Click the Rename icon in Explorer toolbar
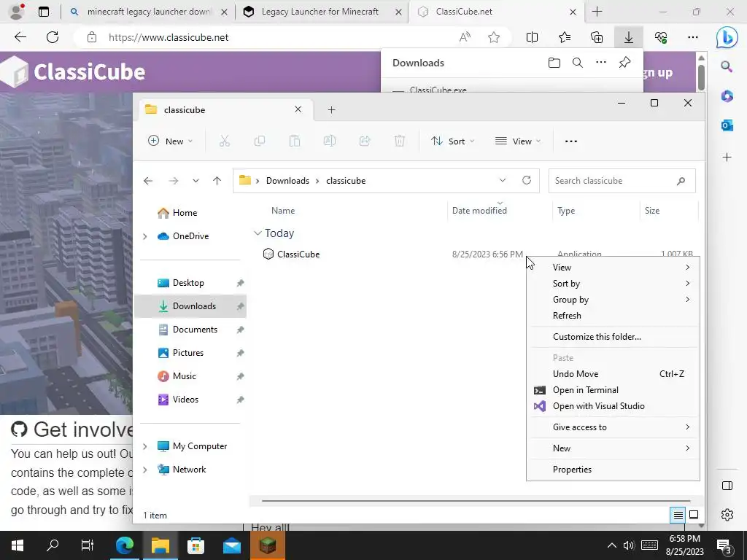This screenshot has width=747, height=560. coord(330,141)
